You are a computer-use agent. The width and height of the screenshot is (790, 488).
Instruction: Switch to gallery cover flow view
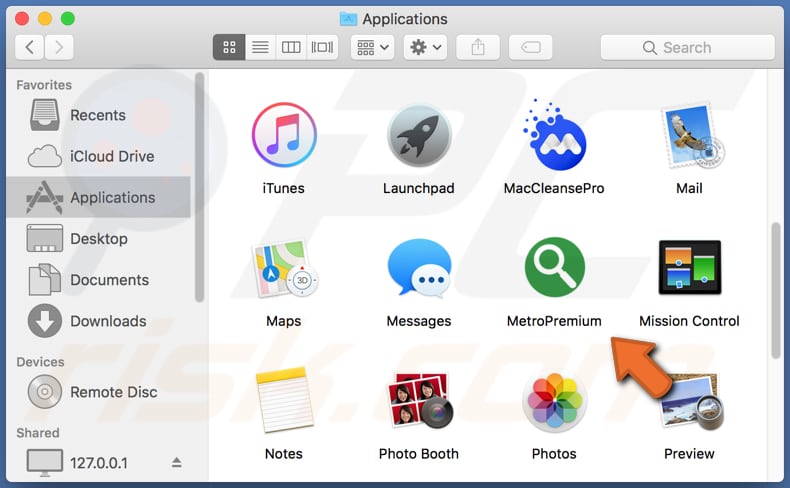(322, 47)
